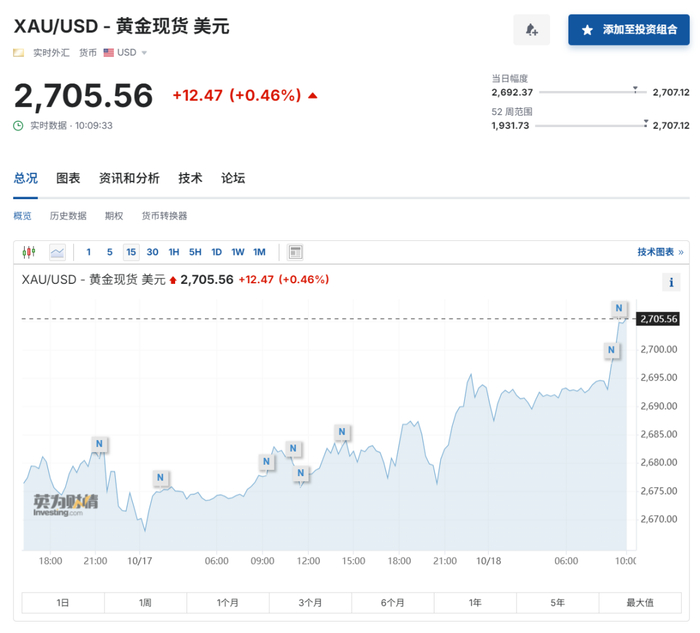Click the price alert bell icon

pyautogui.click(x=531, y=30)
